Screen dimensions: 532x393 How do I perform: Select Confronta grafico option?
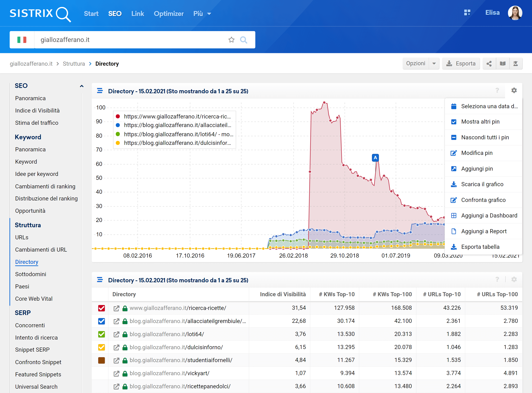tap(483, 200)
